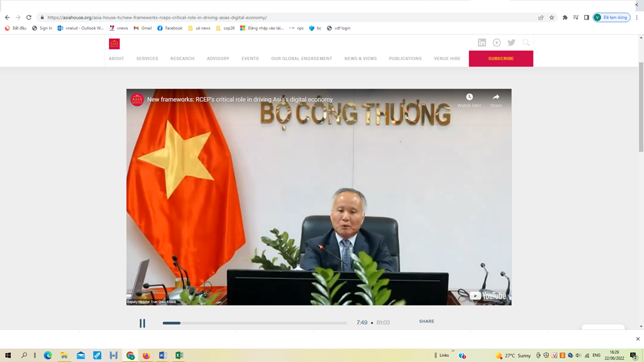The width and height of the screenshot is (644, 362).
Task: Bookmark this page with star icon
Action: tap(552, 18)
